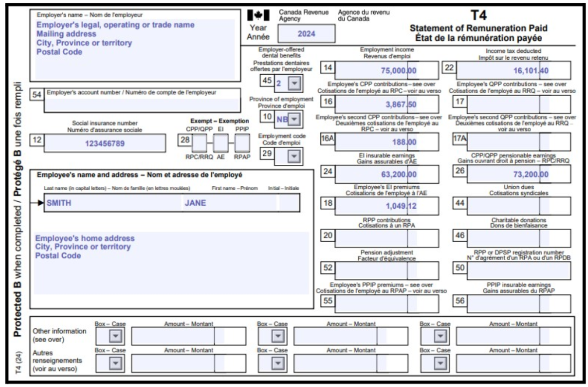Click box 17 QPP contributions field

519,104
